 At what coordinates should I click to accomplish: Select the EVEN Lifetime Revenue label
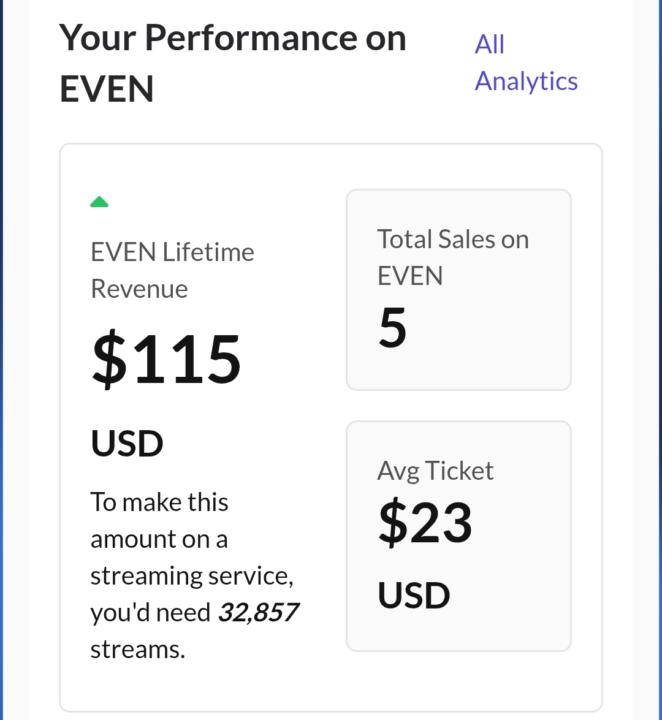click(172, 252)
